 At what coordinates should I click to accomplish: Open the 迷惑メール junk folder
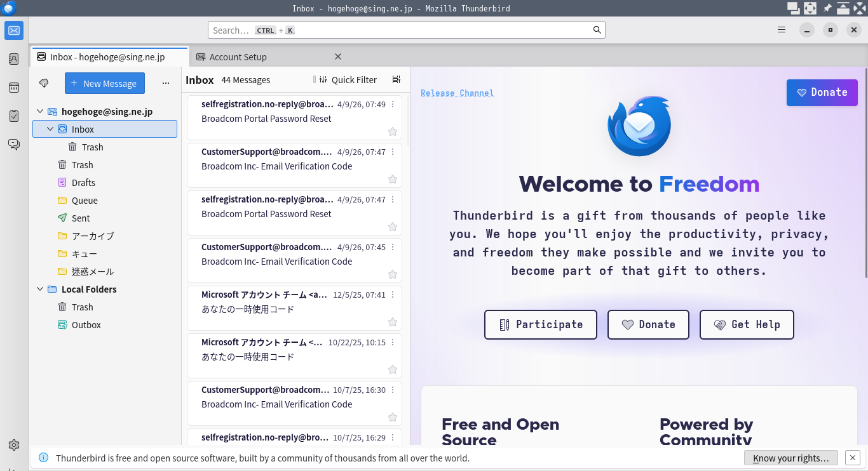[x=93, y=272]
